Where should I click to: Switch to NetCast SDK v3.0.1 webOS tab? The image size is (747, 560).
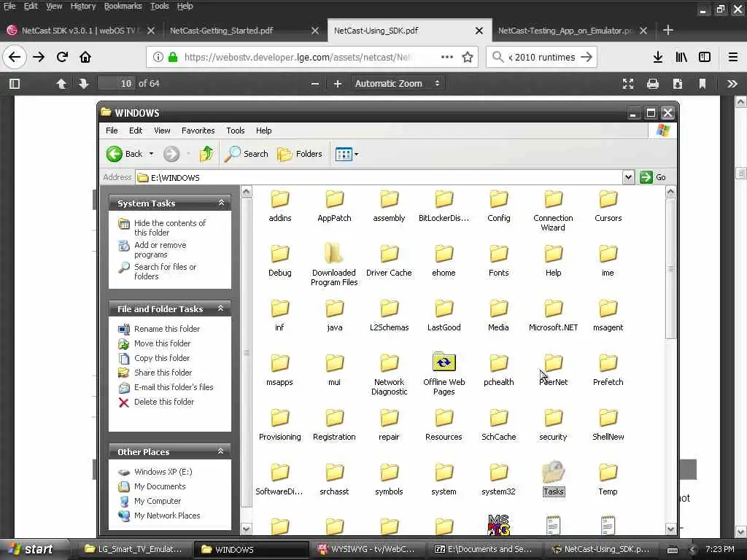(x=79, y=31)
